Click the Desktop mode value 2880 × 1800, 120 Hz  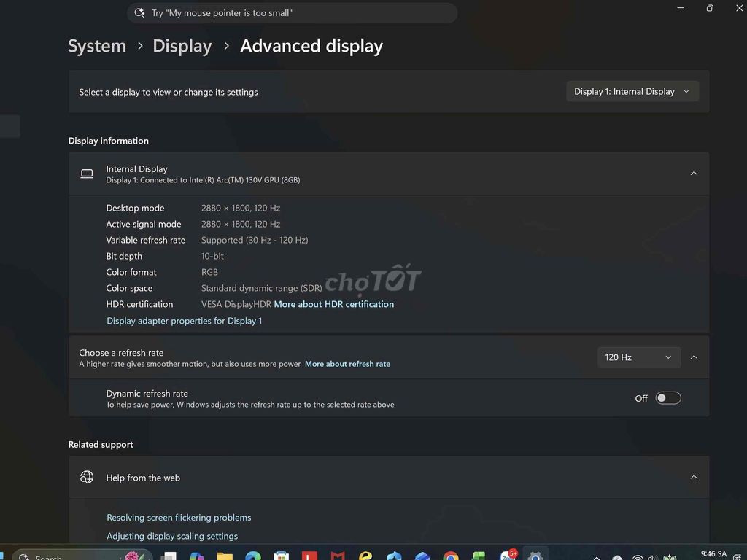241,208
